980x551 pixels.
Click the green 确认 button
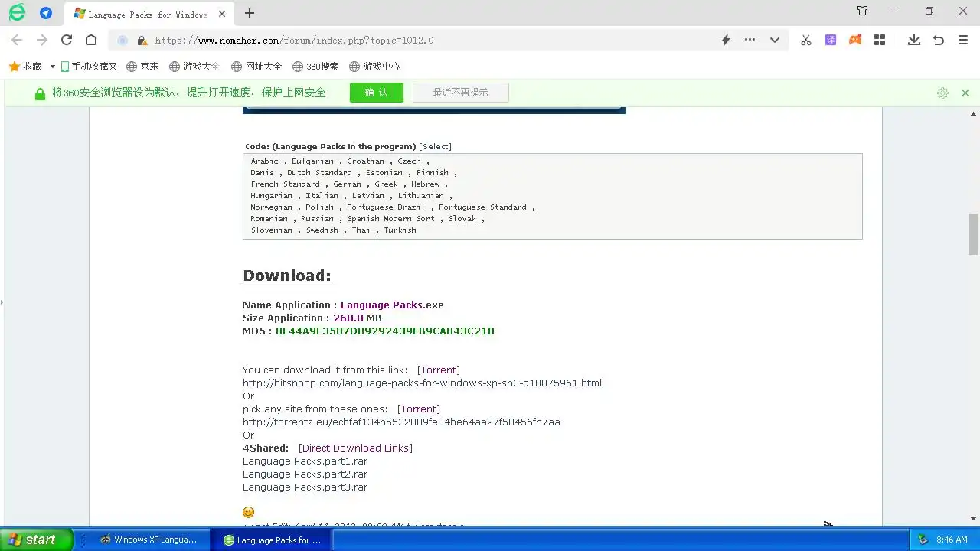tap(377, 93)
